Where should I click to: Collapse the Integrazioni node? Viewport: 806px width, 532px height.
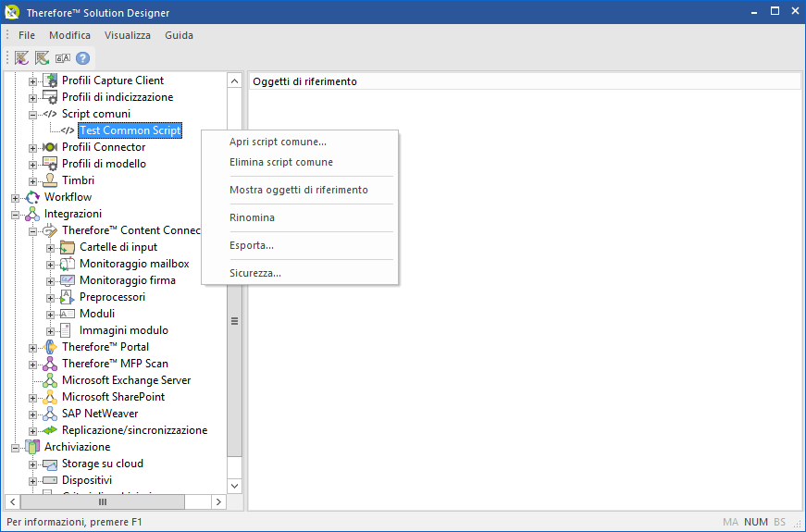click(x=16, y=215)
